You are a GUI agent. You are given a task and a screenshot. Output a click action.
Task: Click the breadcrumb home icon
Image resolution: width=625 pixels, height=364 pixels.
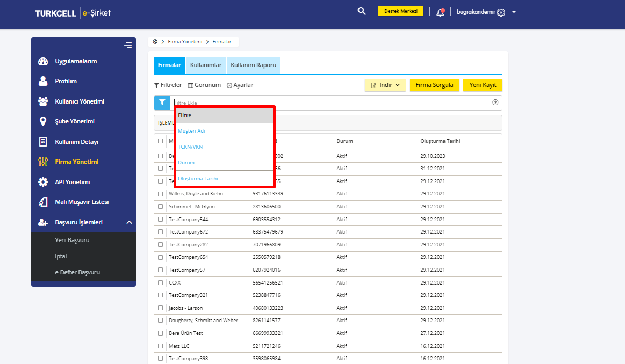(x=155, y=41)
